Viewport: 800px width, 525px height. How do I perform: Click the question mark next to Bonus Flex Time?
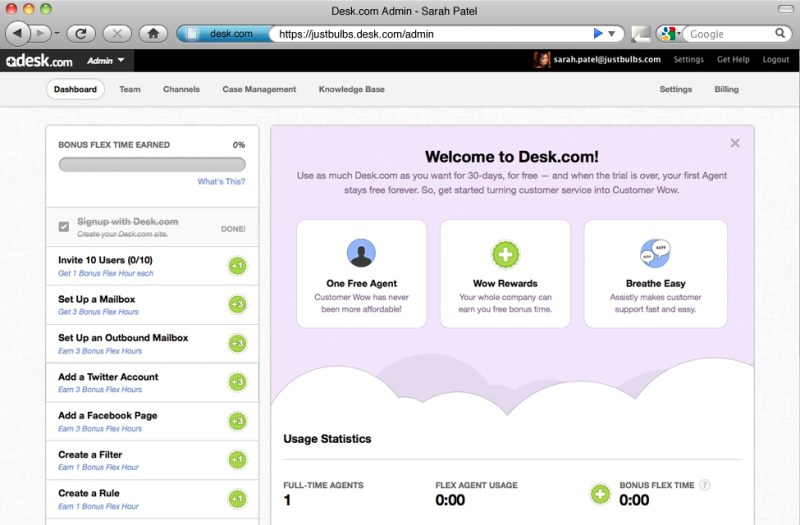pos(705,485)
